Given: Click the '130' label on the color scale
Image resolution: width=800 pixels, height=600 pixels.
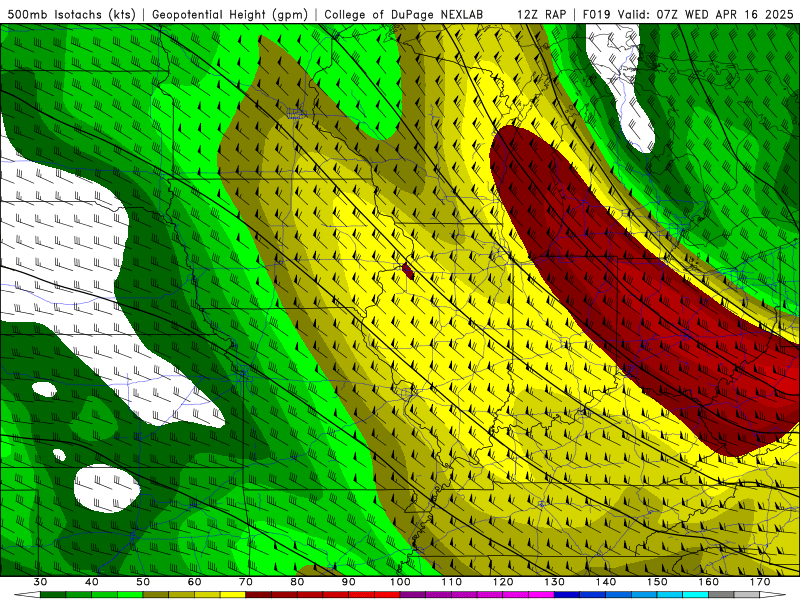Looking at the screenshot, I should (x=555, y=582).
